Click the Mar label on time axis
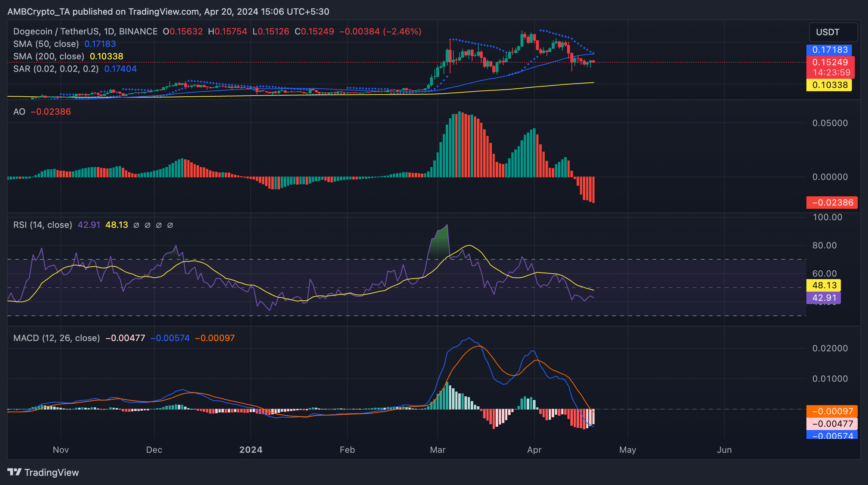Image resolution: width=868 pixels, height=485 pixels. (x=438, y=450)
